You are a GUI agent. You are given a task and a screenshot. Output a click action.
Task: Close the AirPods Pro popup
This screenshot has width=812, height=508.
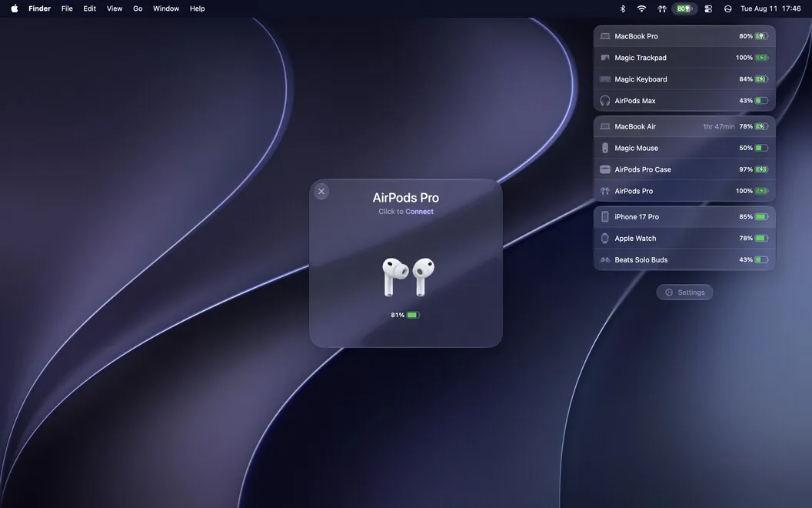[321, 192]
